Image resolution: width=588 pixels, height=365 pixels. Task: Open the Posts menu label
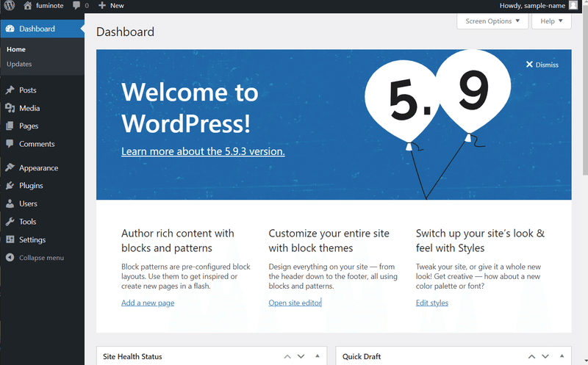coord(28,90)
